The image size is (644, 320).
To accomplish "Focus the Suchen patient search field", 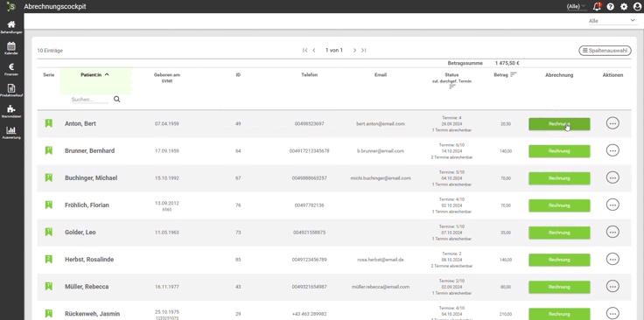I will (89, 100).
